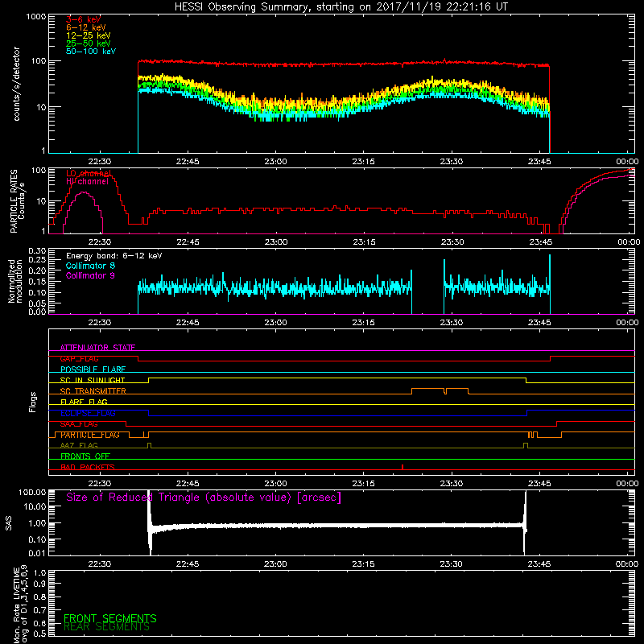This screenshot has width=644, height=644.
Task: Click the REAR SEGMENTS legend label
Action: (x=107, y=627)
